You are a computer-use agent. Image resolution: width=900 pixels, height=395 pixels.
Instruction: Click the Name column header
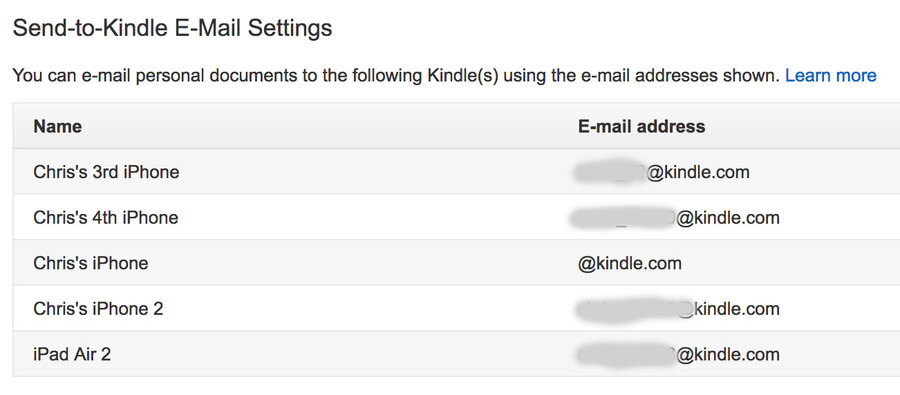tap(57, 126)
